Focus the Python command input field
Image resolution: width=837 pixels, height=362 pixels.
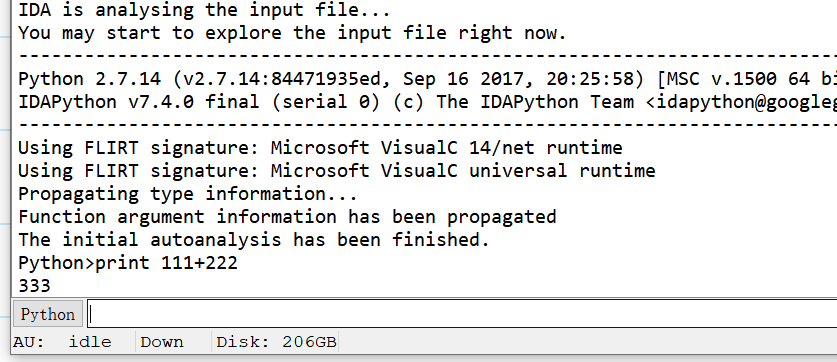tap(462, 314)
